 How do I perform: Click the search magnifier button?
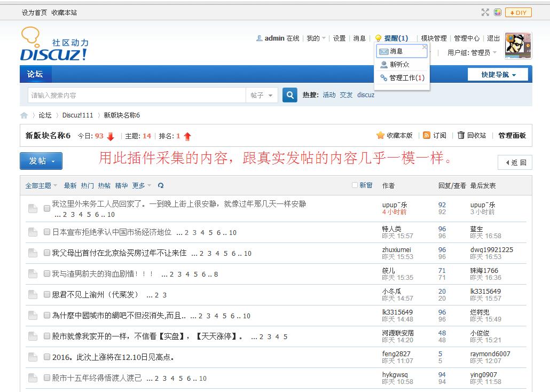[x=290, y=95]
